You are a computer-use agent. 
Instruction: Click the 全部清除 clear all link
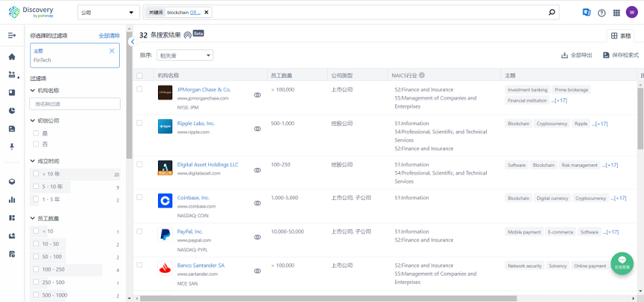[x=109, y=36]
